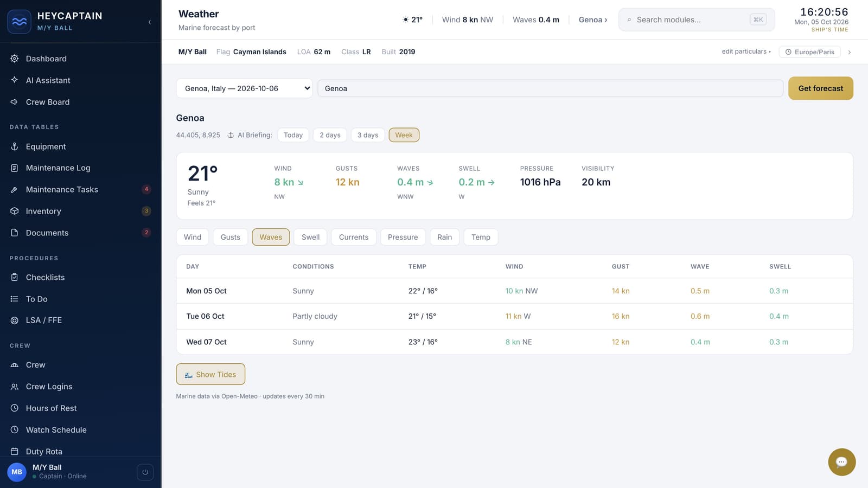Select 3 days briefing option
Viewport: 868px width, 488px height.
(x=368, y=135)
